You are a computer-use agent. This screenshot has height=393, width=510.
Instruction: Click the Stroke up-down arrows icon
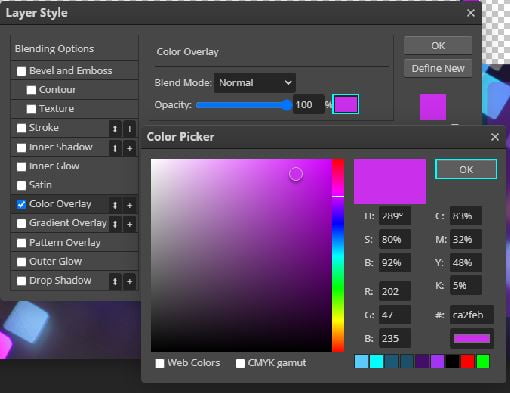(115, 128)
